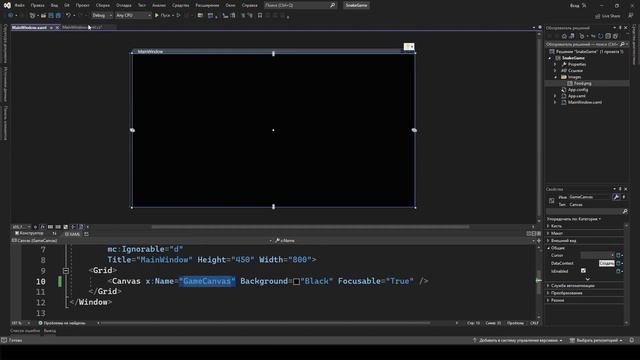Click the designer quick actions lightbulb on MainWindow
Image resolution: width=640 pixels, height=360 pixels.
click(409, 47)
